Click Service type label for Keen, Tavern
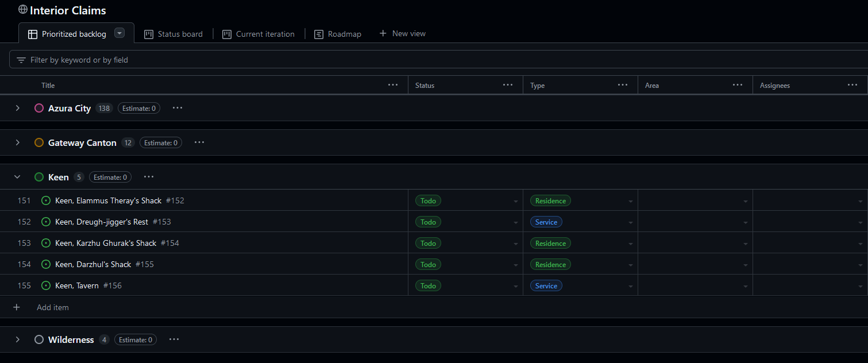 [x=546, y=285]
